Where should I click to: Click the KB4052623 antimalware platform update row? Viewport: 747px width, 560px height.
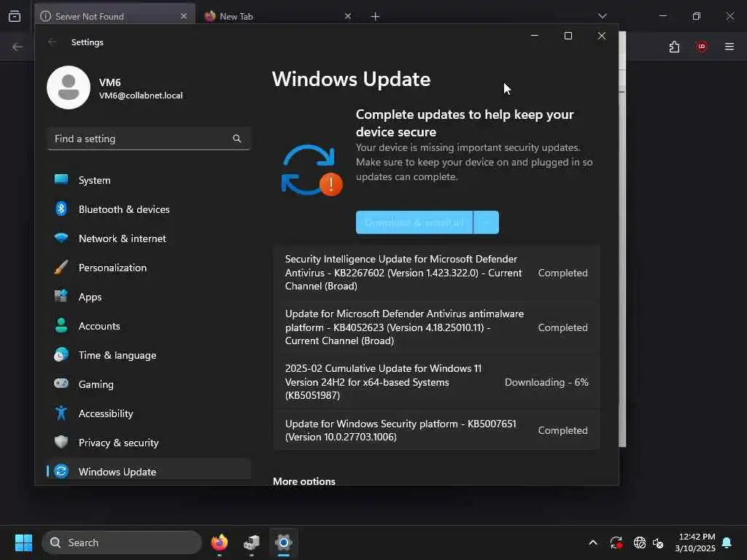pyautogui.click(x=436, y=327)
